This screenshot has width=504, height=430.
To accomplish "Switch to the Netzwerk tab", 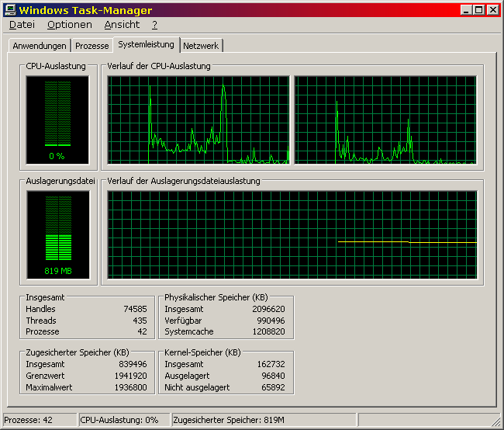I will coord(201,46).
